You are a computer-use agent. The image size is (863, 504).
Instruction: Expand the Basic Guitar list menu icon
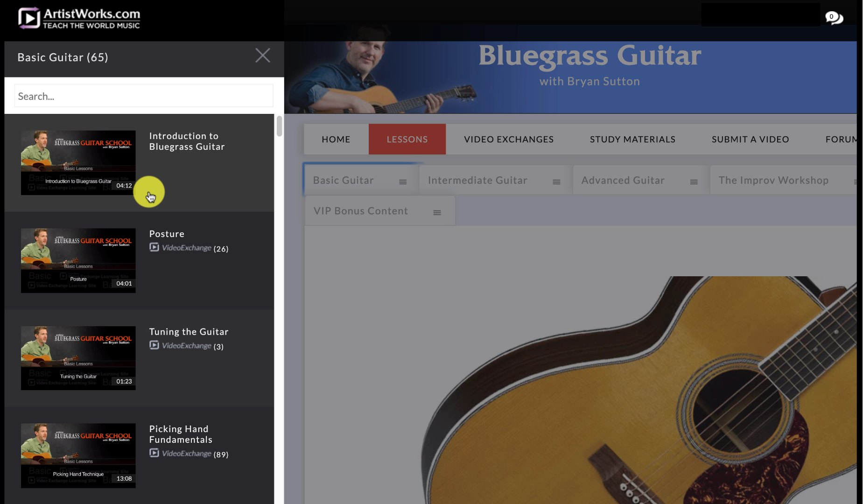pyautogui.click(x=403, y=182)
